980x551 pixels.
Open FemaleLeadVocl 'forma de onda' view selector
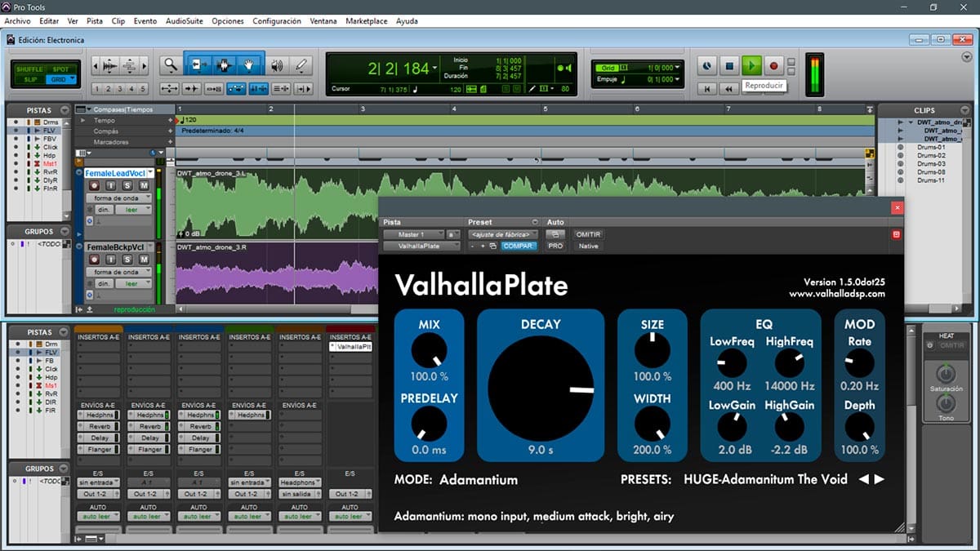coord(118,198)
